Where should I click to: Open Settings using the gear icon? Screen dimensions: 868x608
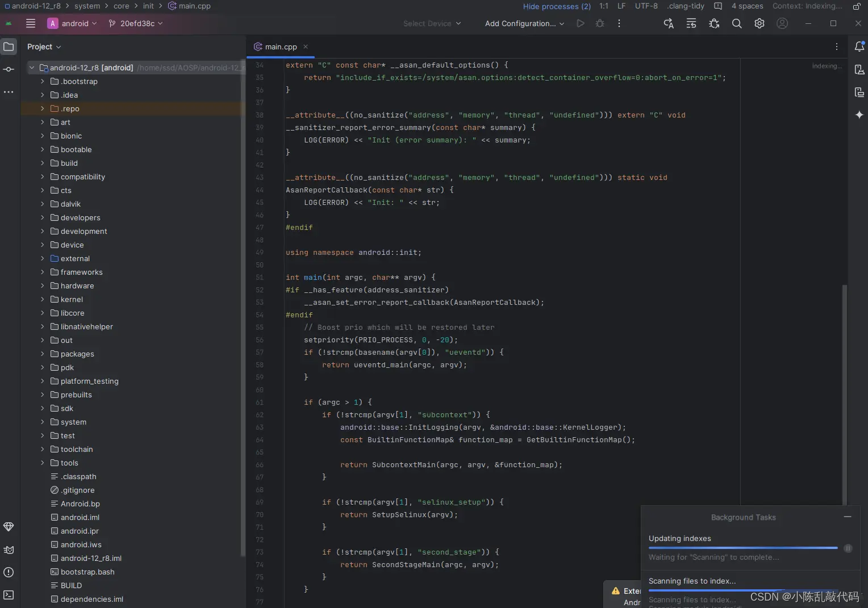click(x=759, y=23)
